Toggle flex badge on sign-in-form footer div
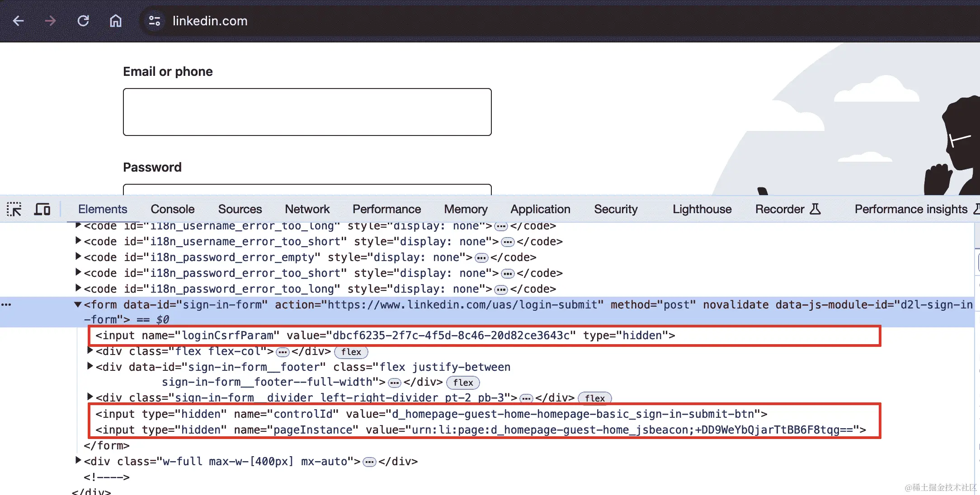The image size is (980, 495). pyautogui.click(x=463, y=383)
